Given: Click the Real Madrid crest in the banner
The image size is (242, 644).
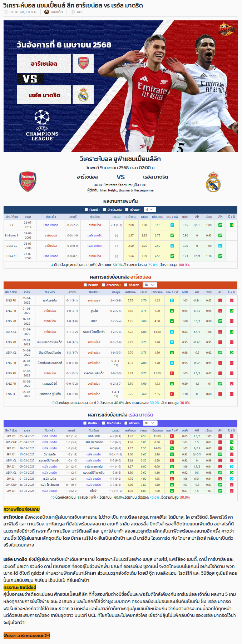Looking at the screenshot, I should [83, 95].
